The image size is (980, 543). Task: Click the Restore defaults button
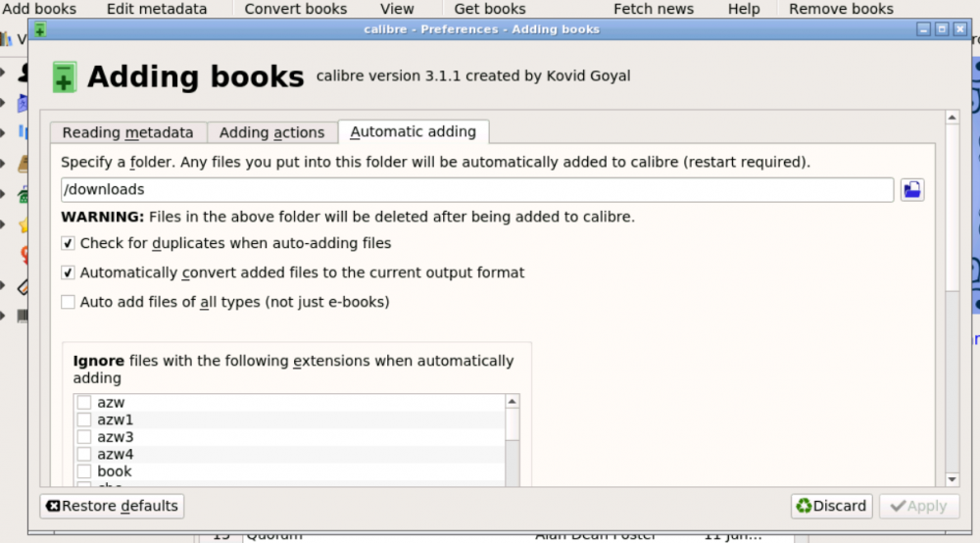[x=112, y=506]
